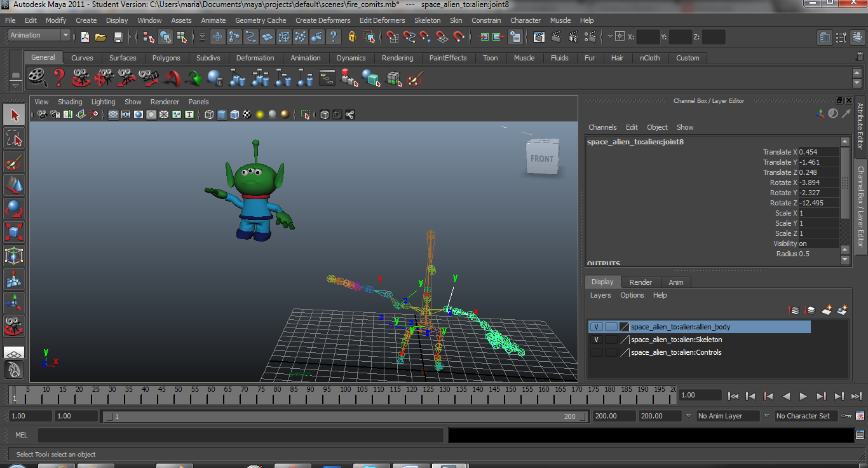Viewport: 868px width, 468px height.
Task: Click the Play Forwards button
Action: [x=803, y=396]
